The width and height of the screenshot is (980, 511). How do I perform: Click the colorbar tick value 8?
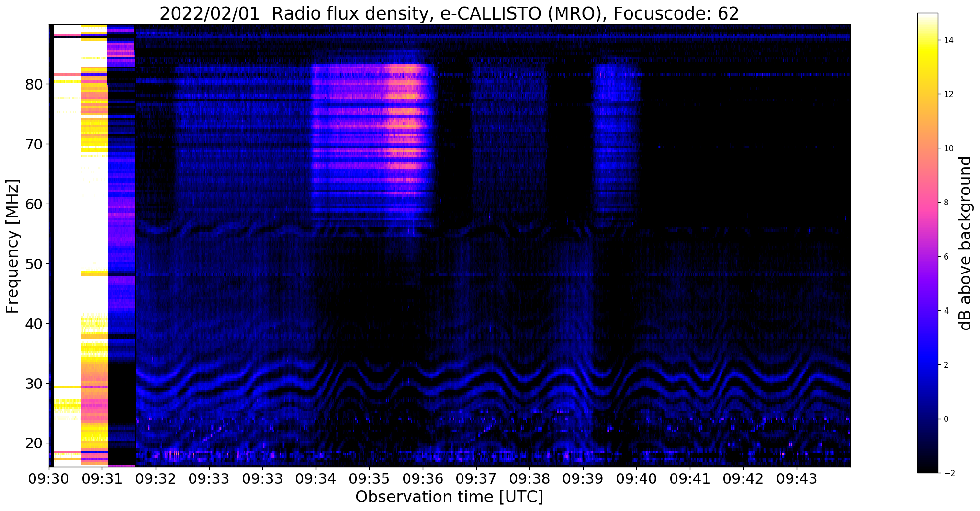pos(945,203)
